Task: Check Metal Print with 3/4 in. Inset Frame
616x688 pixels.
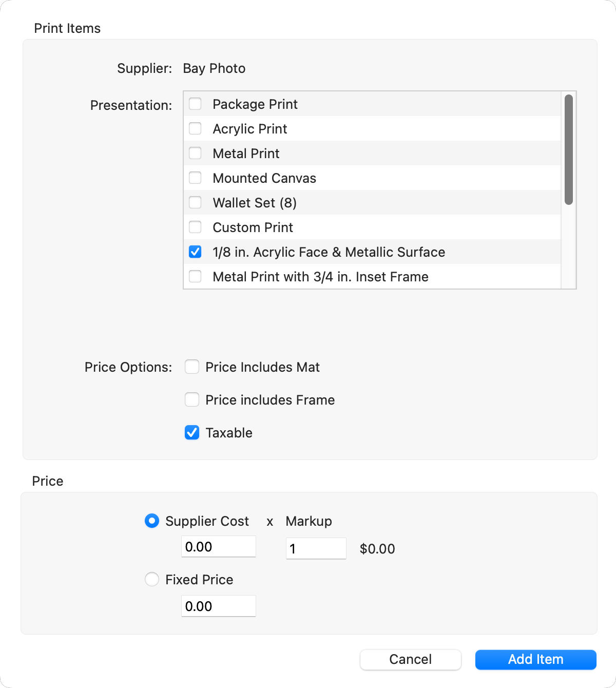Action: (x=195, y=277)
